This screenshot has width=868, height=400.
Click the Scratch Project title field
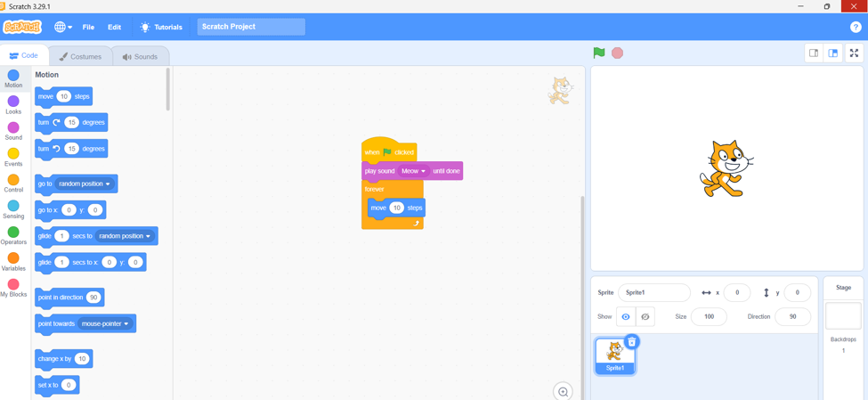point(251,27)
